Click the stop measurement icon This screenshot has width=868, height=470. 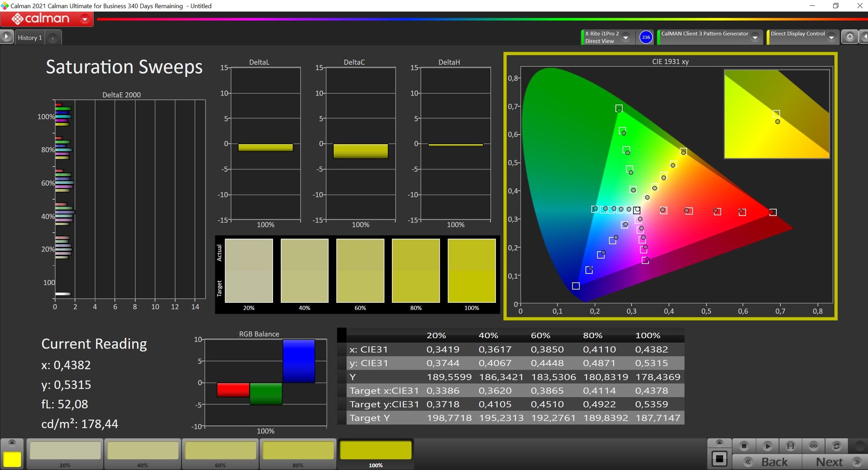744,446
